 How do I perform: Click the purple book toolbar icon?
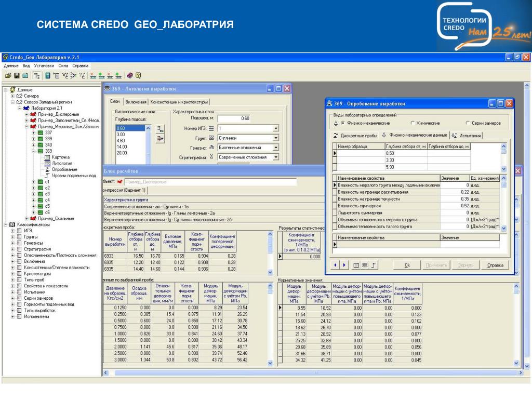click(129, 76)
